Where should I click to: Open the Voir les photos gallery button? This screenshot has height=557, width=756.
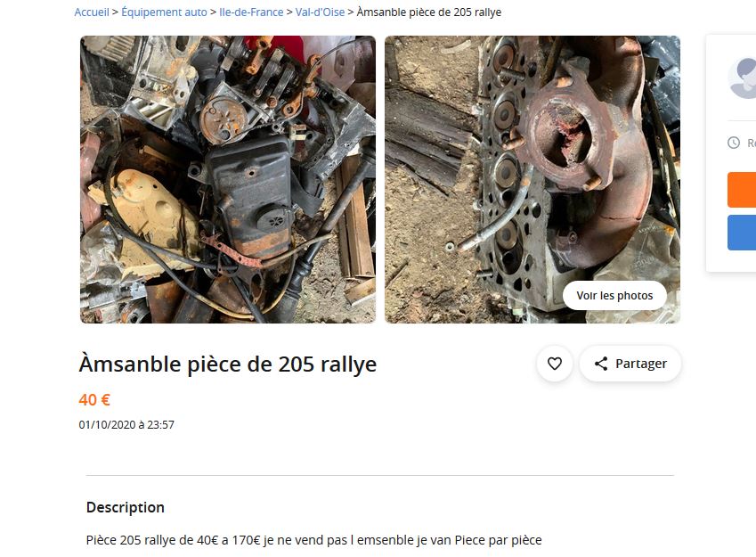pos(614,295)
